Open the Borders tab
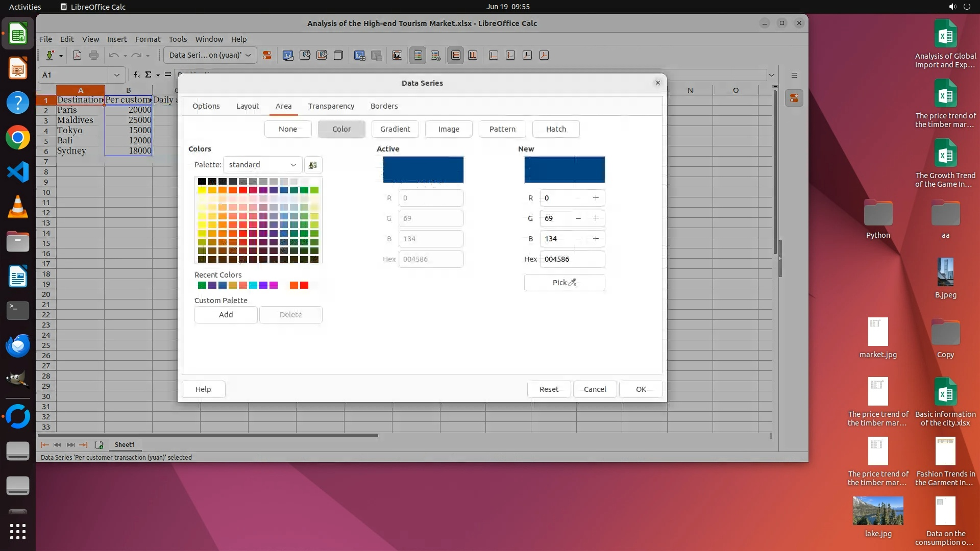Screen dimensions: 980x551 click(x=384, y=106)
